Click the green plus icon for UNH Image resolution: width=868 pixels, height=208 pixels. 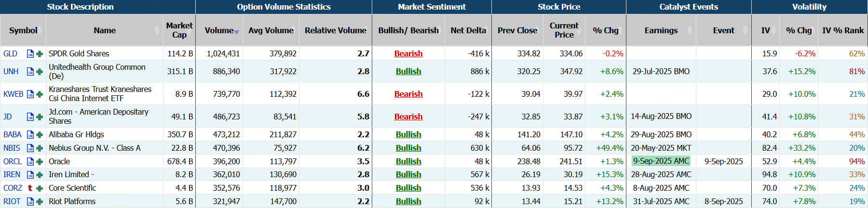(x=40, y=72)
